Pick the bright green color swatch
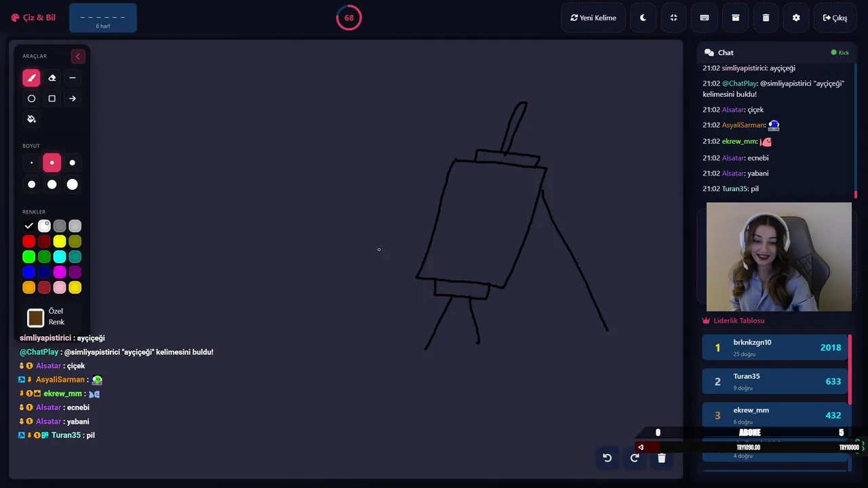Image resolution: width=868 pixels, height=488 pixels. [x=28, y=257]
